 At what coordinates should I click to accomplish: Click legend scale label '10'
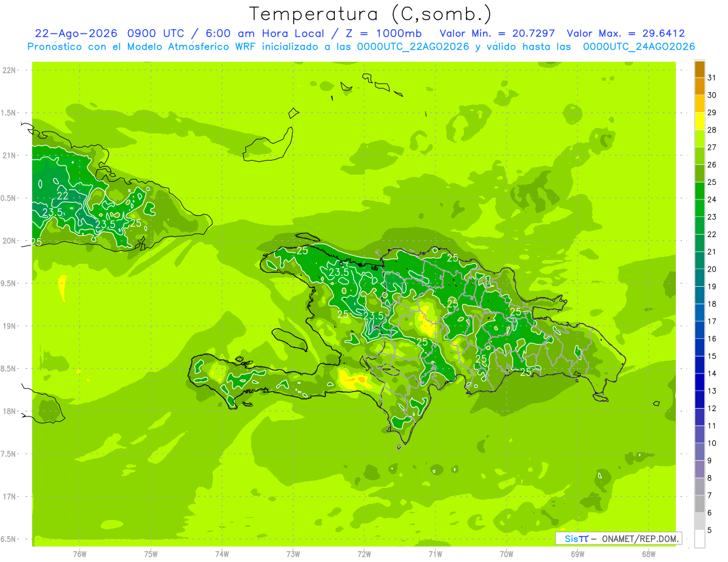(x=712, y=443)
